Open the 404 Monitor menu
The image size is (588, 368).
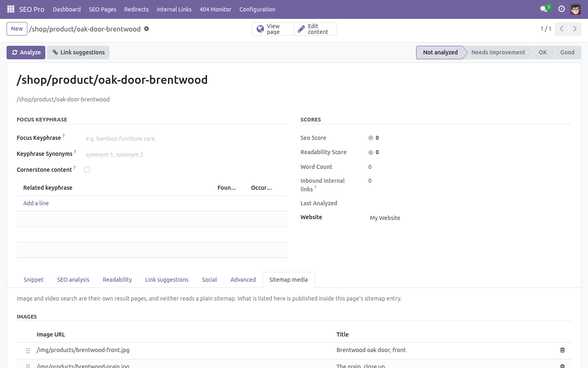click(215, 9)
